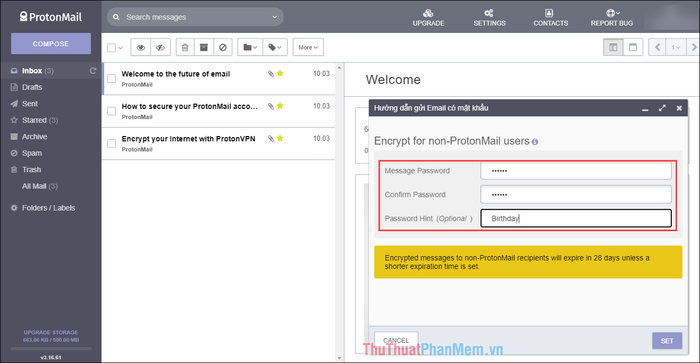The image size is (700, 363).
Task: Click the Password Hint field
Action: [576, 218]
